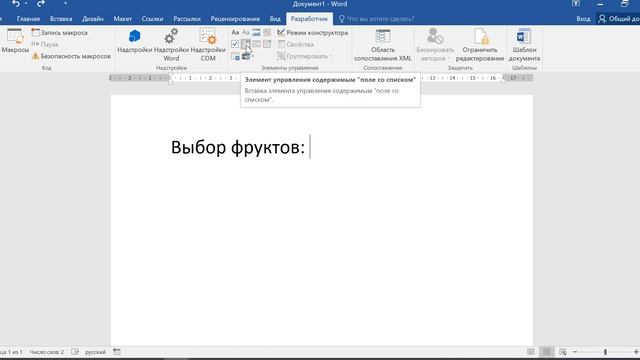Click Вход to sign in

pos(583,19)
